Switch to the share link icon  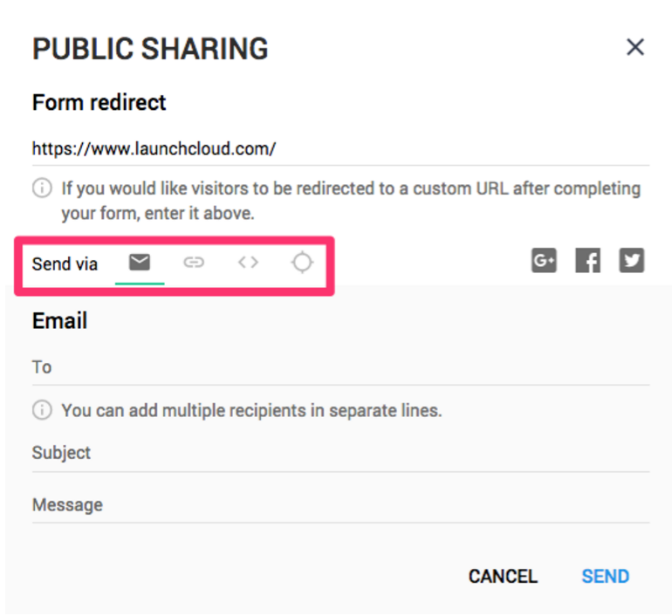(x=194, y=262)
